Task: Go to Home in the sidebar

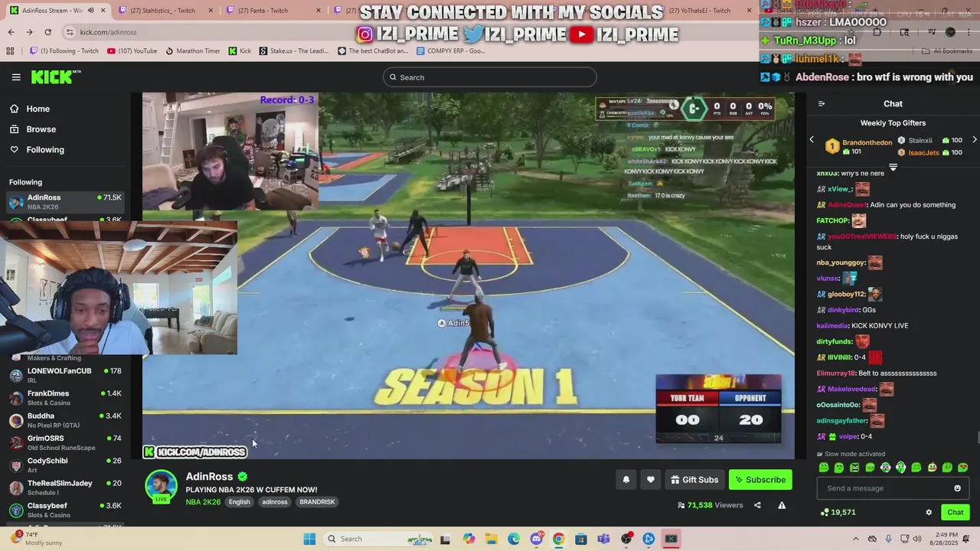Action: [38, 109]
